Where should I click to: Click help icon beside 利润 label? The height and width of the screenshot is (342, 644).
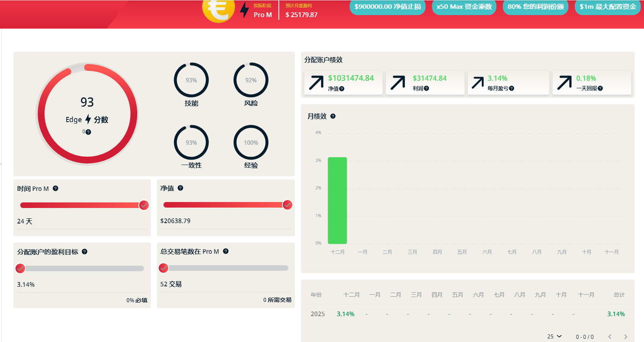426,88
